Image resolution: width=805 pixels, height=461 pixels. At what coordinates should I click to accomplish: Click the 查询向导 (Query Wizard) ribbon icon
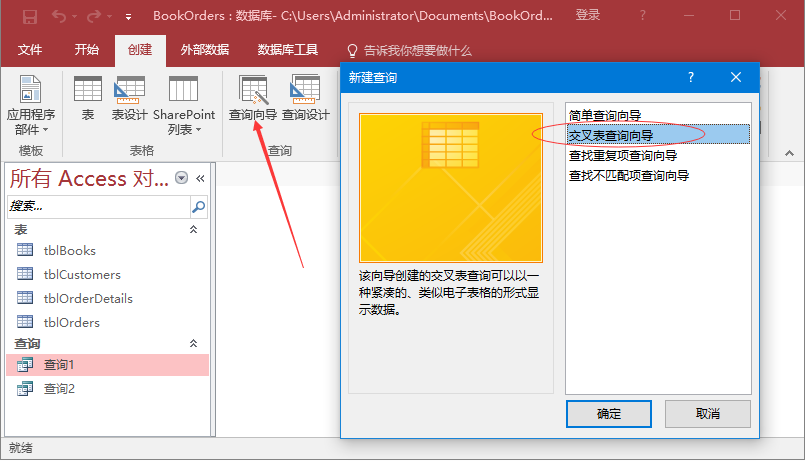click(252, 98)
